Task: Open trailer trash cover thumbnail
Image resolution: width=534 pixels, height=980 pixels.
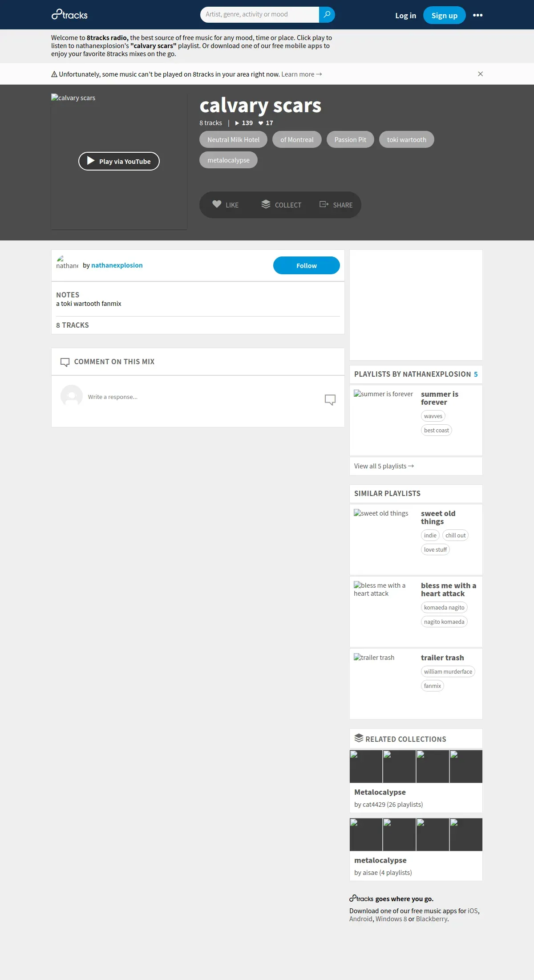Action: click(385, 684)
